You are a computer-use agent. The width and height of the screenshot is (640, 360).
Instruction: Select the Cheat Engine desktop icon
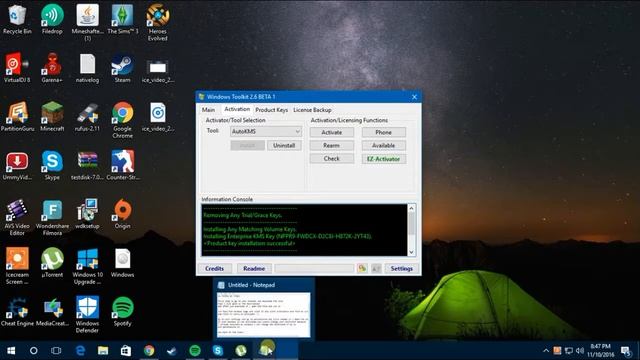(17, 311)
